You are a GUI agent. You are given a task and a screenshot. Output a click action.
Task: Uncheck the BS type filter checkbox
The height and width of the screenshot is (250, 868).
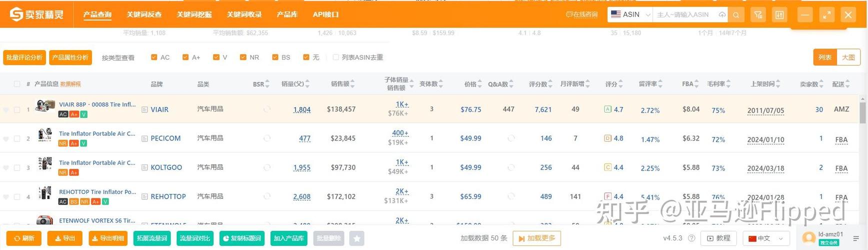point(275,57)
